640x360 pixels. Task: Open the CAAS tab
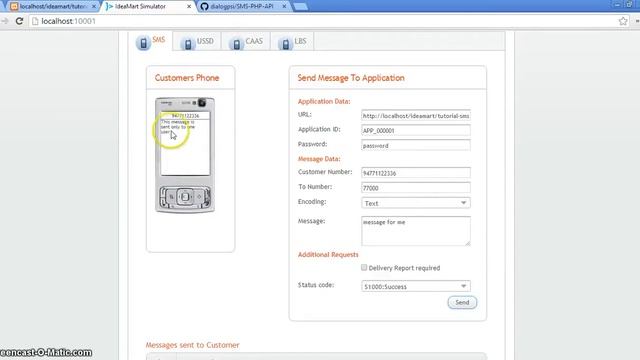click(x=246, y=41)
